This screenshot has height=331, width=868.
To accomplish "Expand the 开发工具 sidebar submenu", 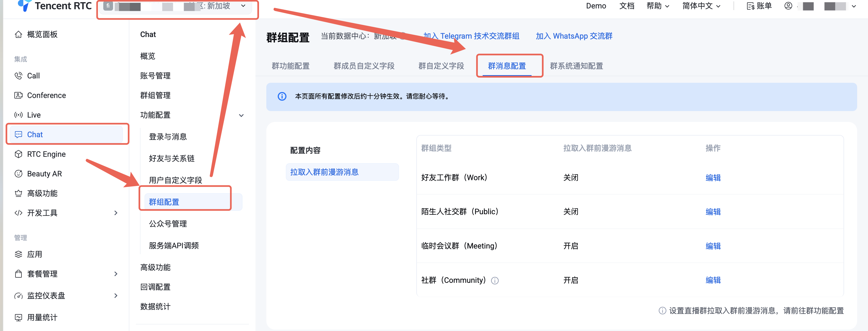I will coord(115,213).
